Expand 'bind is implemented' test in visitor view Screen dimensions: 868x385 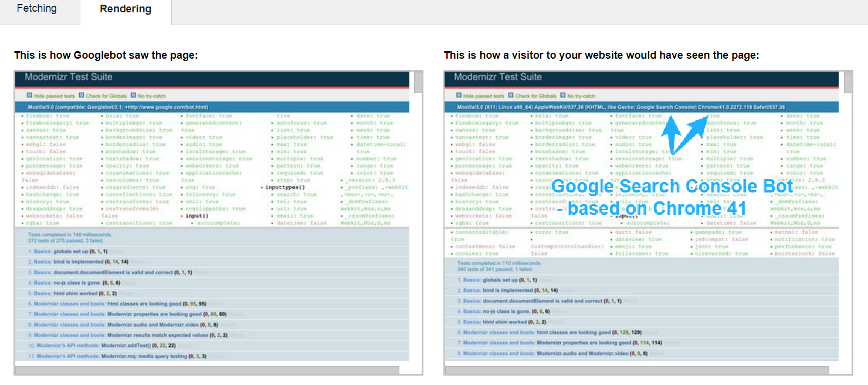click(x=509, y=291)
